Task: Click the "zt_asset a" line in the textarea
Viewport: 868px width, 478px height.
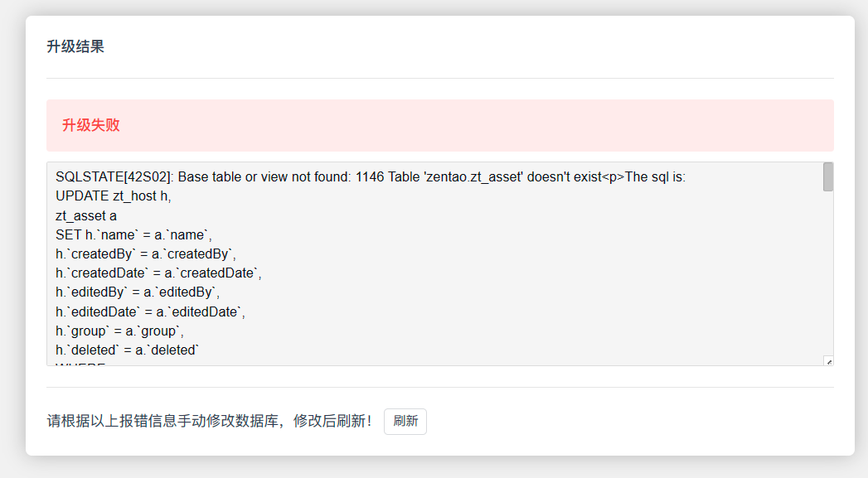Action: click(x=86, y=215)
